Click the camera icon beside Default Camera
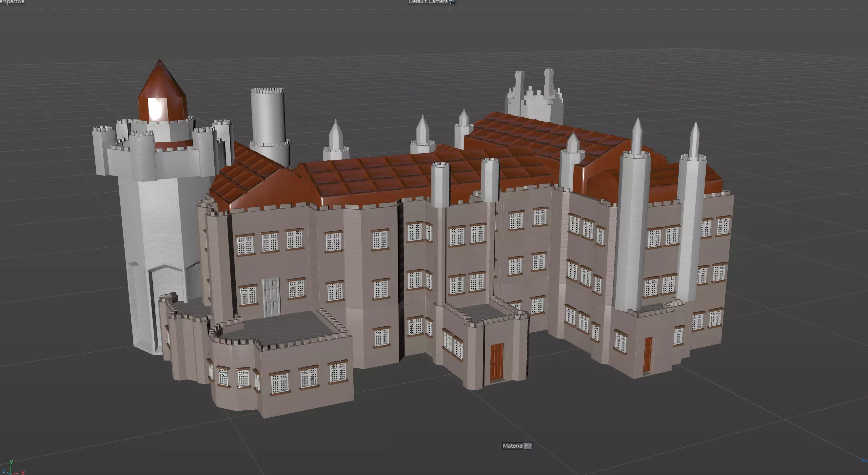This screenshot has height=475, width=868. (452, 2)
